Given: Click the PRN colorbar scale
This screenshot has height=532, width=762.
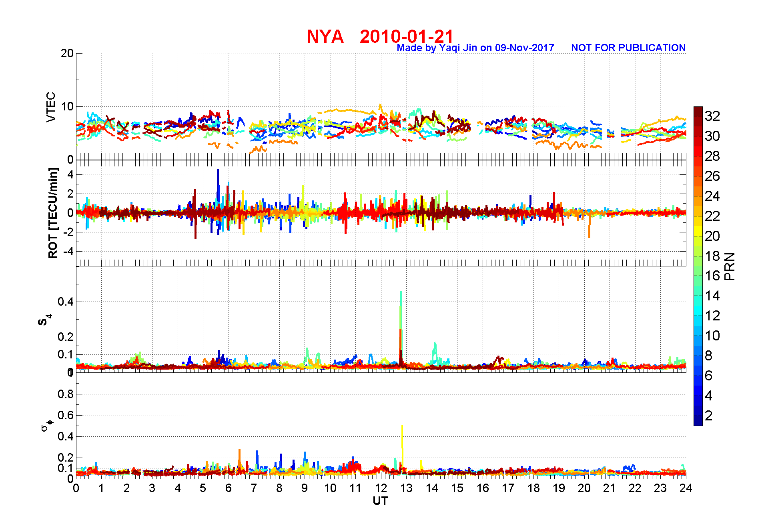Looking at the screenshot, I should coord(698,266).
